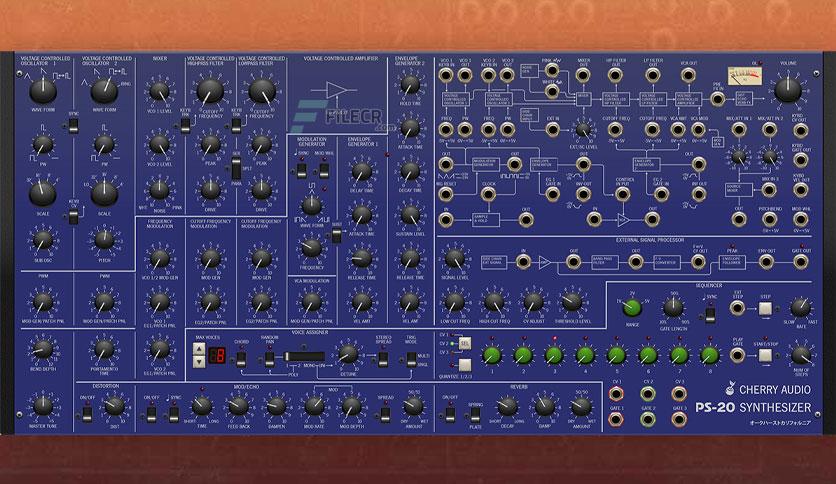Click the VU meter display
The image size is (836, 484).
tap(745, 77)
